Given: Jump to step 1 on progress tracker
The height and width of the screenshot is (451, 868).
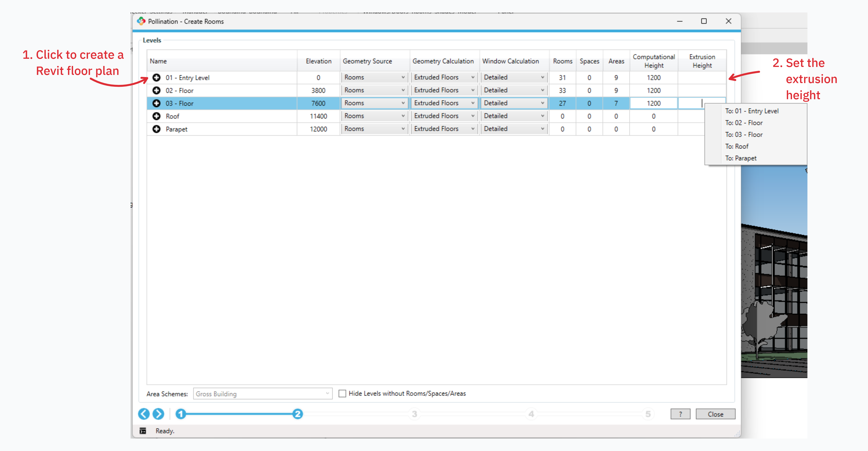Looking at the screenshot, I should click(x=181, y=414).
